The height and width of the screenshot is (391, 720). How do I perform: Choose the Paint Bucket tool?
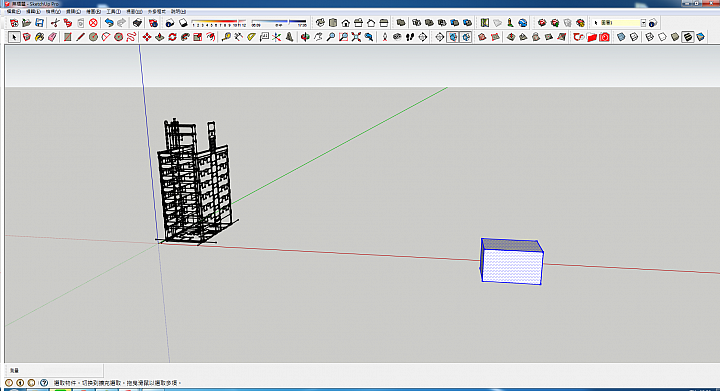(39, 37)
